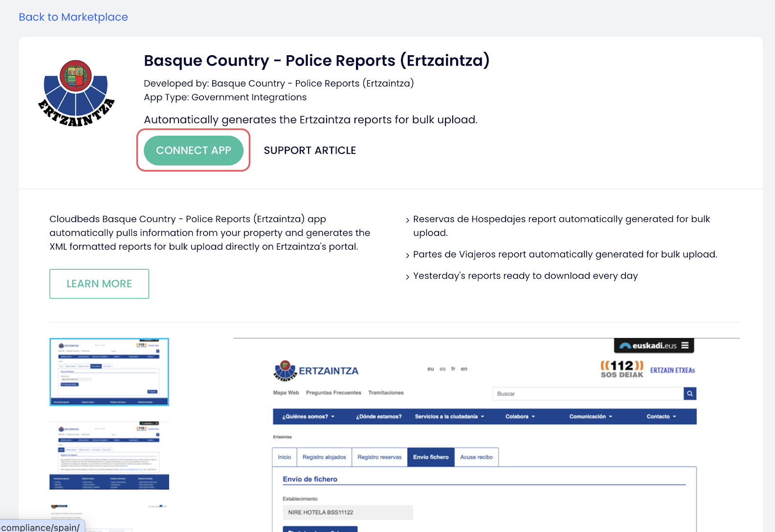Click the 112 SOS DEIAK emblem
The image size is (775, 532).
[x=621, y=369]
